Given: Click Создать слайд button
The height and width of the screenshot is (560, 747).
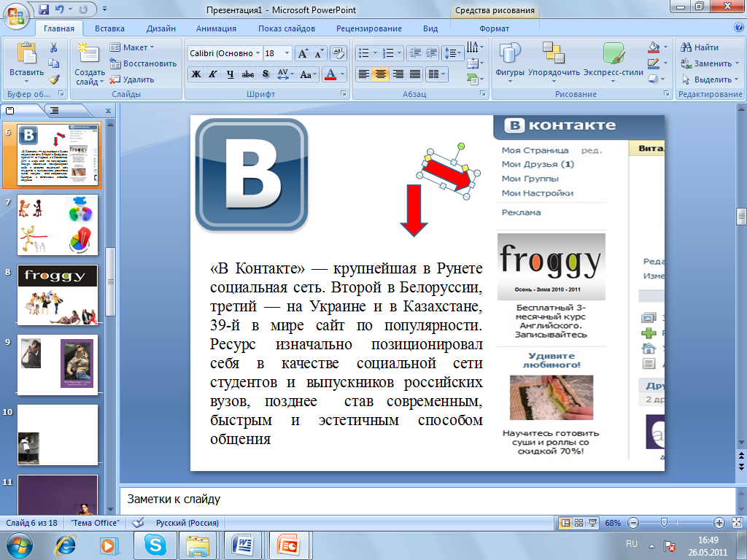Looking at the screenshot, I should click(x=90, y=64).
